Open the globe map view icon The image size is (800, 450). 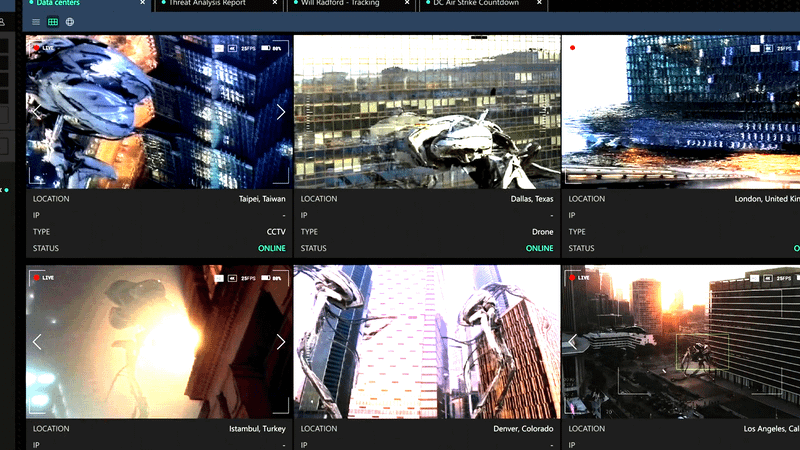coord(70,22)
